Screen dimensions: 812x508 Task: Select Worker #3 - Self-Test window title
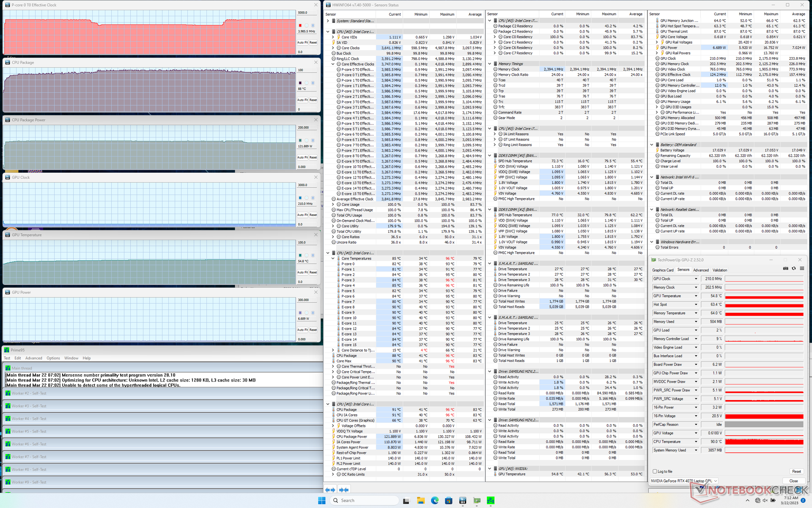(x=29, y=406)
